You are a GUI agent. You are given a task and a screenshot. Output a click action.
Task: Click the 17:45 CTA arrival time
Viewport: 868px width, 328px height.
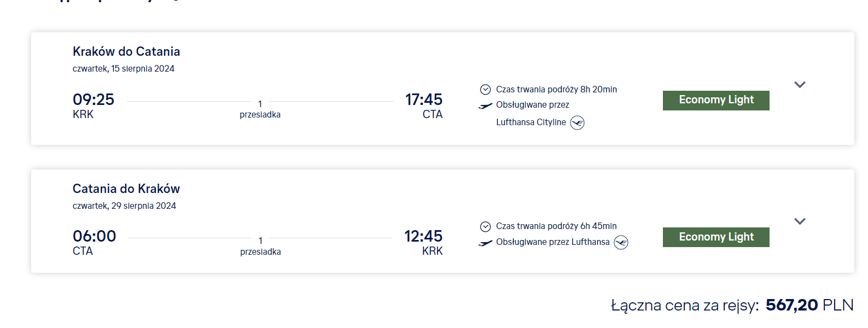[423, 106]
